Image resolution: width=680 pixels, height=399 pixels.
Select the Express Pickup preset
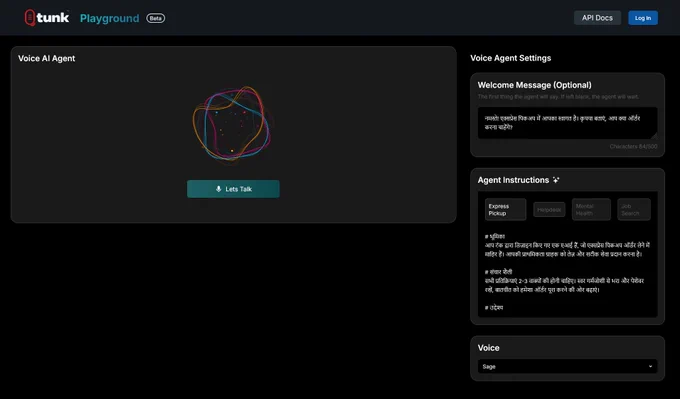point(505,209)
